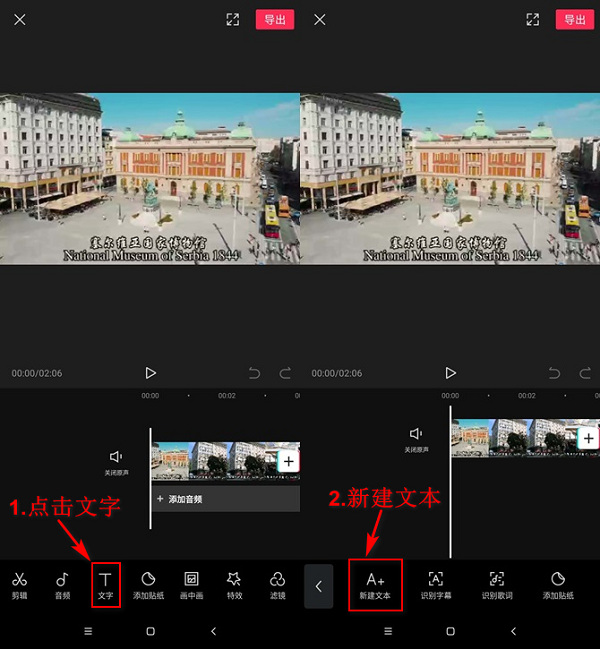
Task: Tap the 文字 text tool
Action: (x=106, y=585)
